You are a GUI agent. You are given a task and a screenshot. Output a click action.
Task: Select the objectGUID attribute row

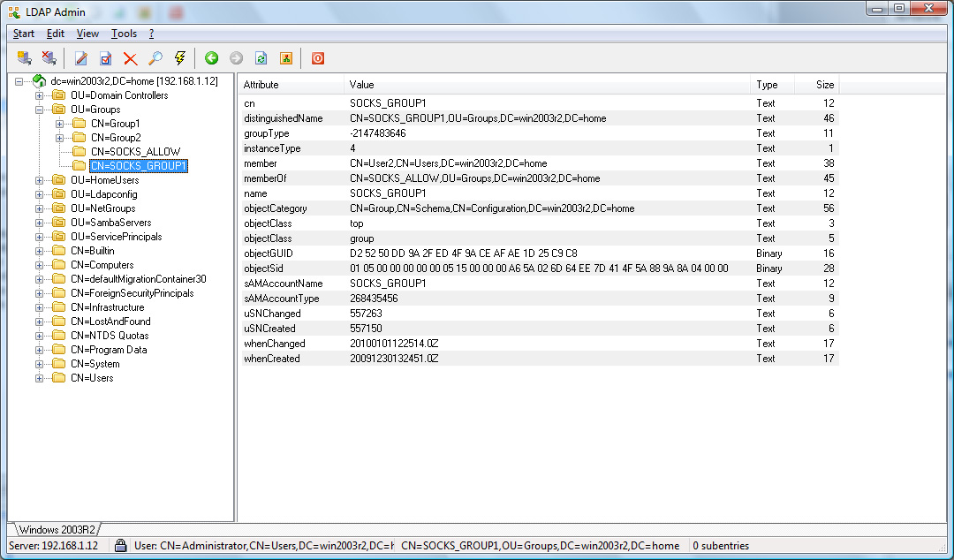tap(539, 254)
